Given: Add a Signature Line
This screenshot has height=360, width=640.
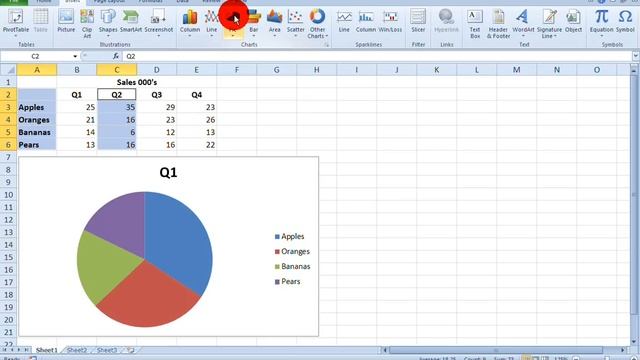Looking at the screenshot, I should pos(549,24).
